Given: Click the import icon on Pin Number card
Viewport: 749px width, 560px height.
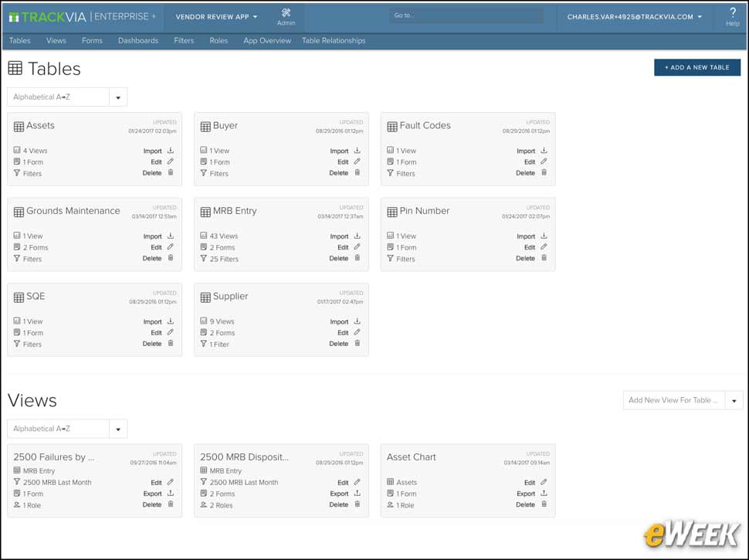Looking at the screenshot, I should coord(544,236).
